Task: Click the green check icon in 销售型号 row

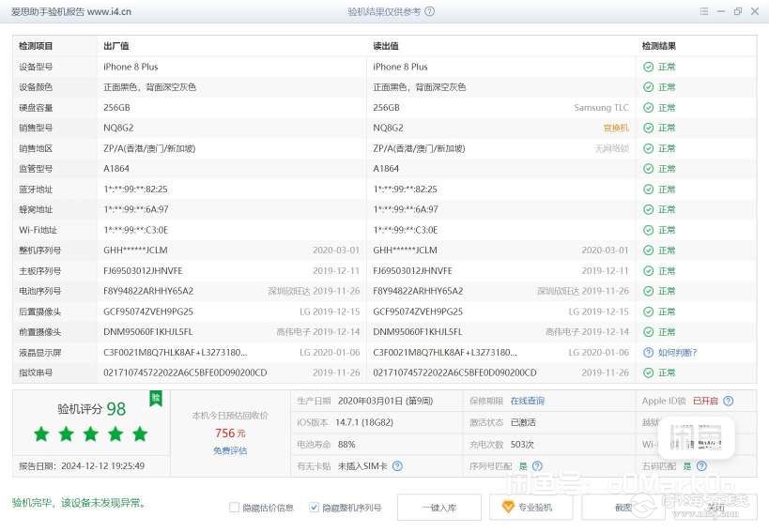Action: [x=649, y=128]
